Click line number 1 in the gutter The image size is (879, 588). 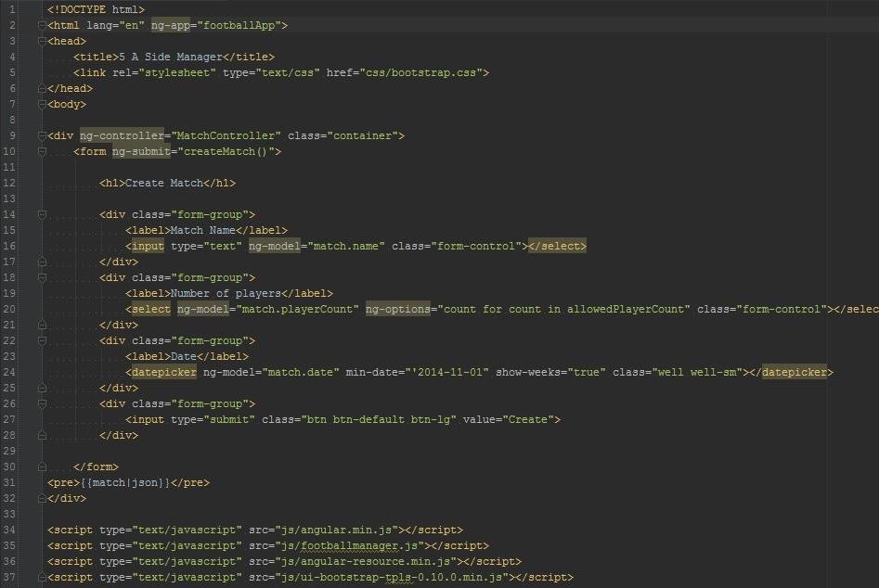[x=12, y=9]
